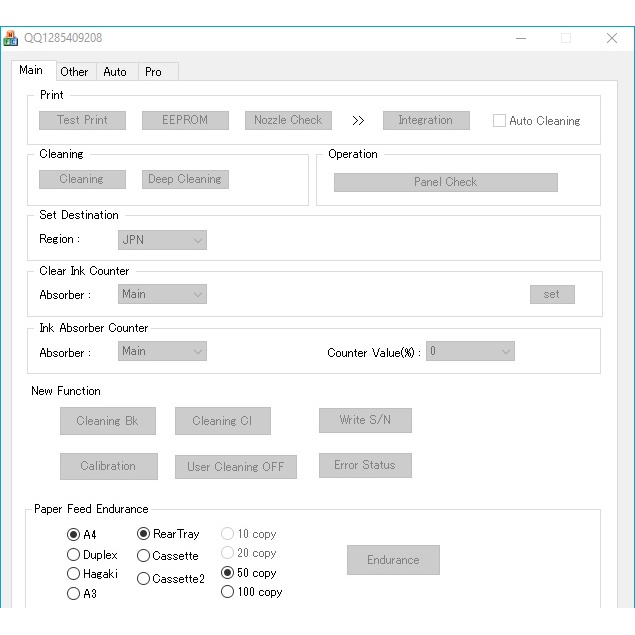Click the application icon in title bar
This screenshot has height=635, width=635.
11,38
